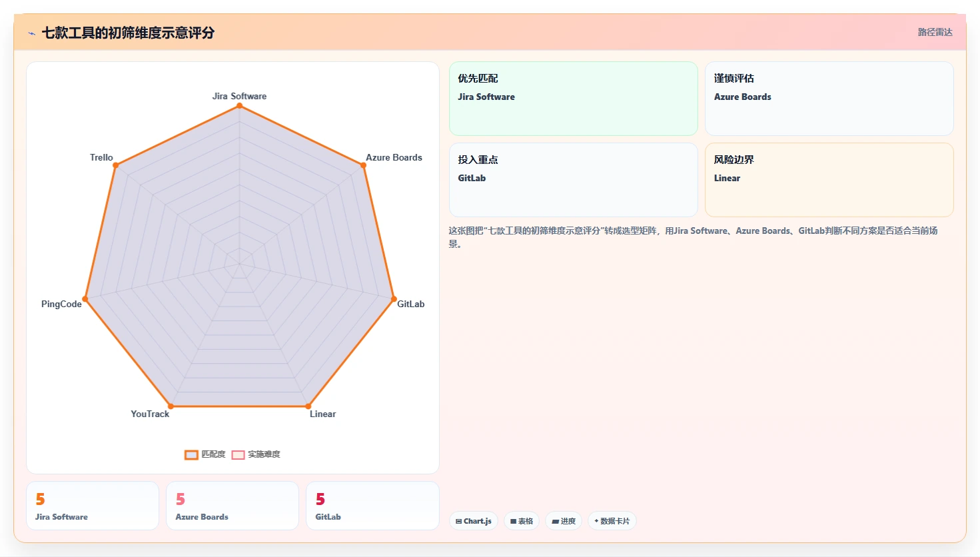Click the icon in the Chart.js chip
Viewport: 980px width, 557px height.
(459, 522)
